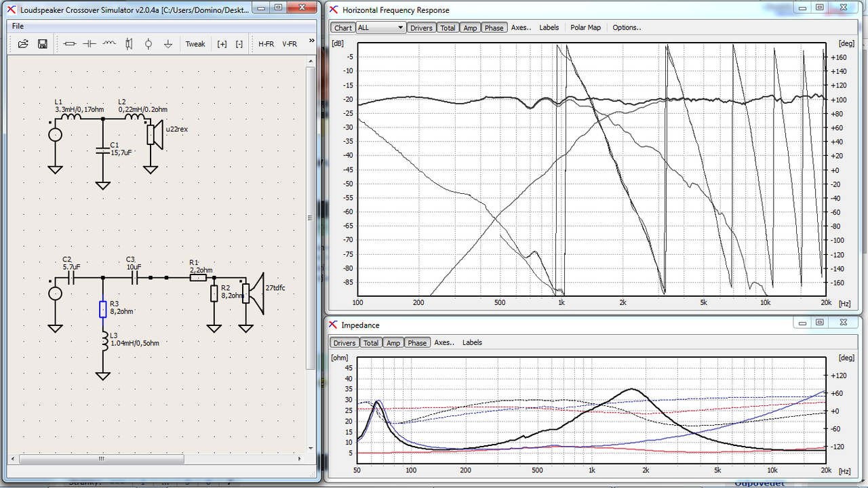Add an inductor coil from the toolbar
This screenshot has height=488, width=868.
(x=109, y=44)
